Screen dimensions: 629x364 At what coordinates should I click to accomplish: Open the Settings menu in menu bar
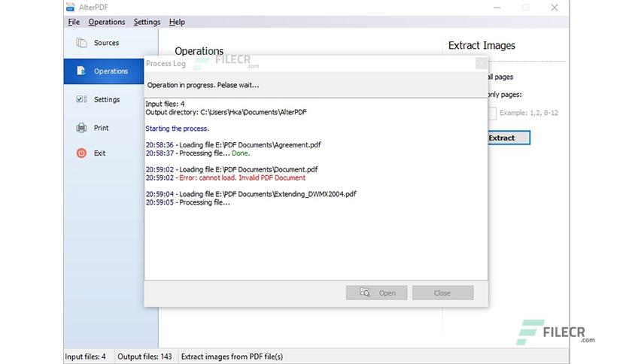pyautogui.click(x=147, y=22)
